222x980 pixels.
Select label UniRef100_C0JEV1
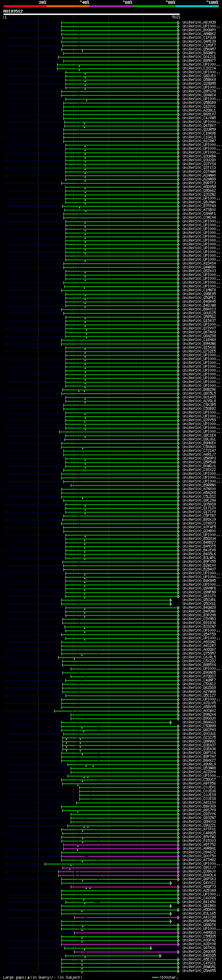click(199, 787)
